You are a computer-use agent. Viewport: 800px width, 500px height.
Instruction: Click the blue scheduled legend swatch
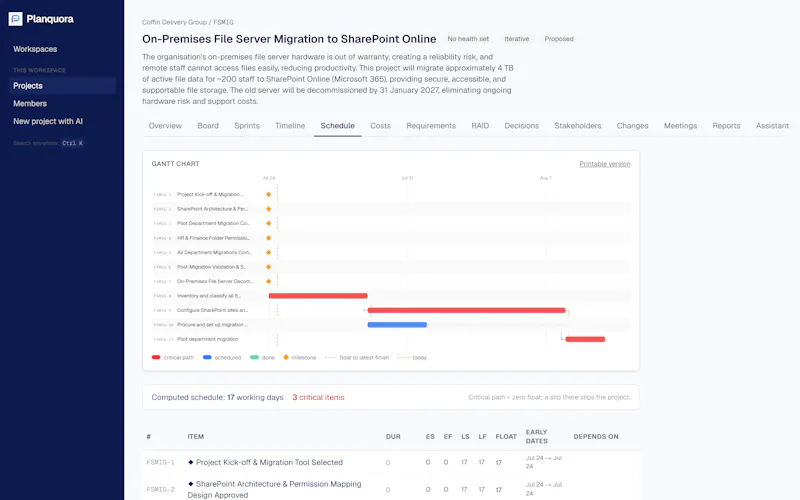[207, 357]
